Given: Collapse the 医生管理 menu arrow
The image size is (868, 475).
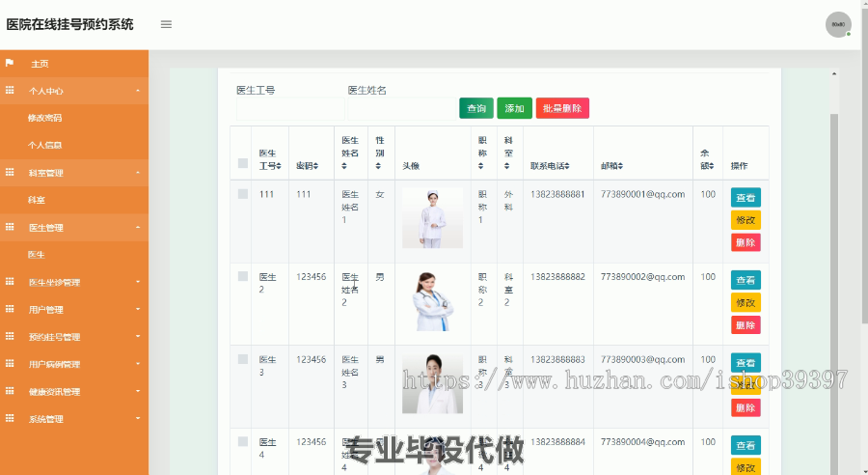Looking at the screenshot, I should pos(138,227).
